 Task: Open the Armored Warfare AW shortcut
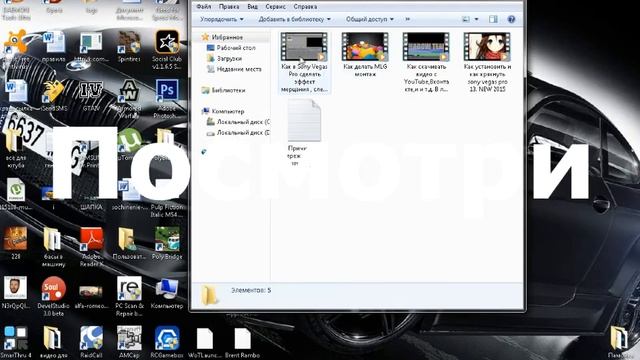(129, 98)
